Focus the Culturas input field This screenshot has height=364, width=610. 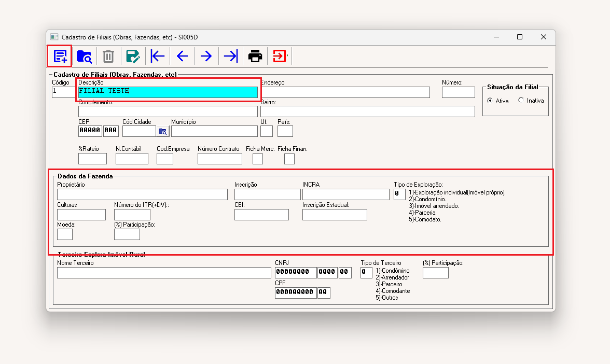click(x=81, y=215)
